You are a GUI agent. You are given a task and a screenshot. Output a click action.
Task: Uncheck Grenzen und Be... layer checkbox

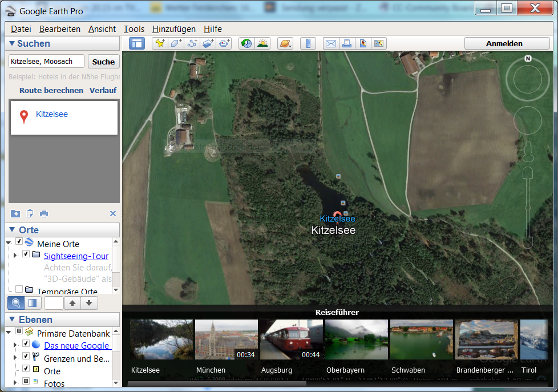tap(26, 355)
